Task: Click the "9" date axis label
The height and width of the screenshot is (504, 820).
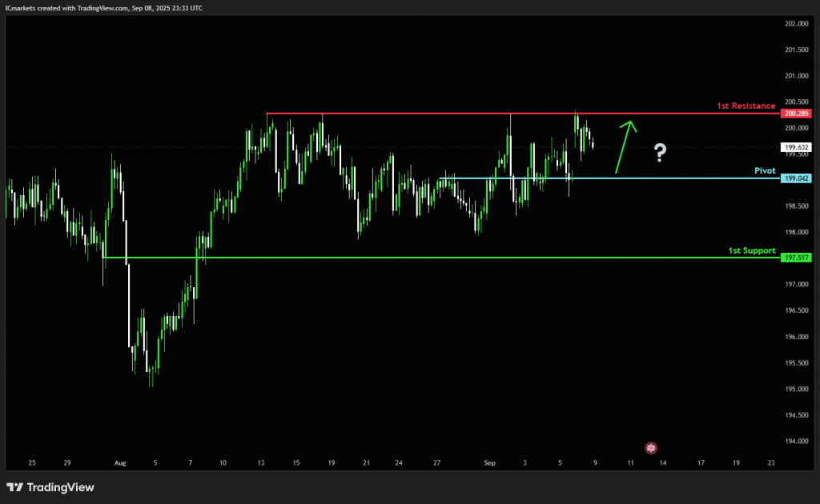Action: pos(595,462)
